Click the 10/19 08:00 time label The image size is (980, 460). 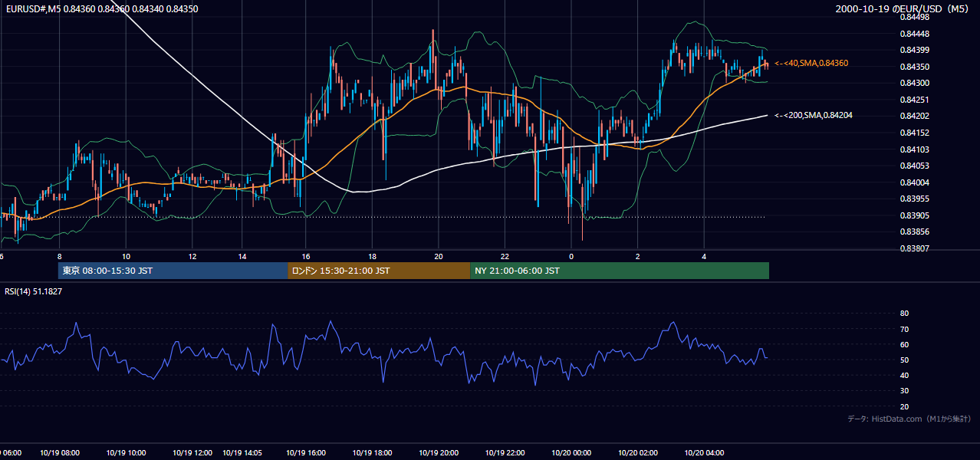tap(60, 452)
